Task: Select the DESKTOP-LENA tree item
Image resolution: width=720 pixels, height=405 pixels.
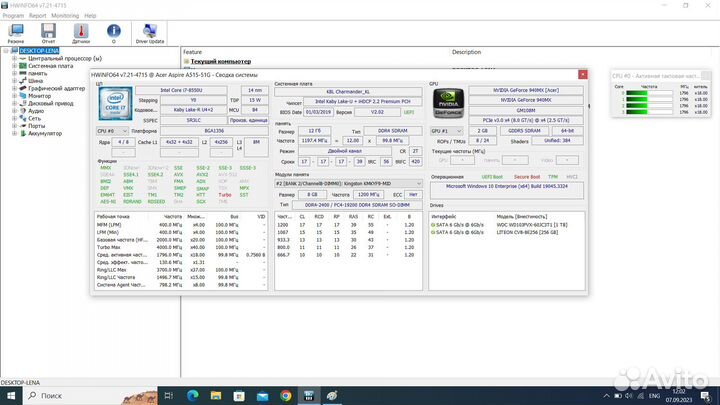Action: [x=39, y=51]
